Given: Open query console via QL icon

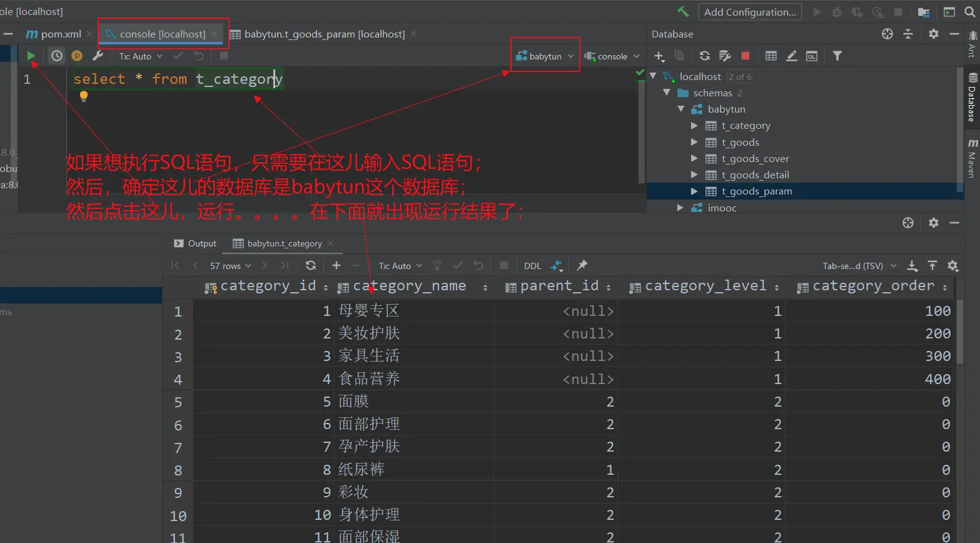Looking at the screenshot, I should pyautogui.click(x=812, y=56).
